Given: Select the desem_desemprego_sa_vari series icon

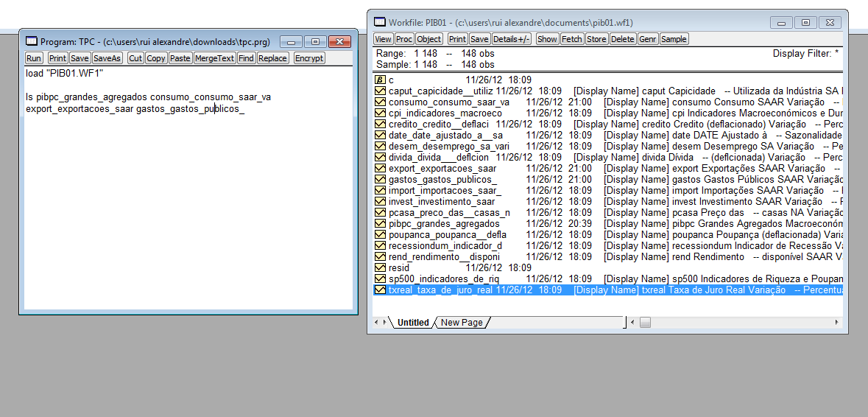Looking at the screenshot, I should [380, 146].
